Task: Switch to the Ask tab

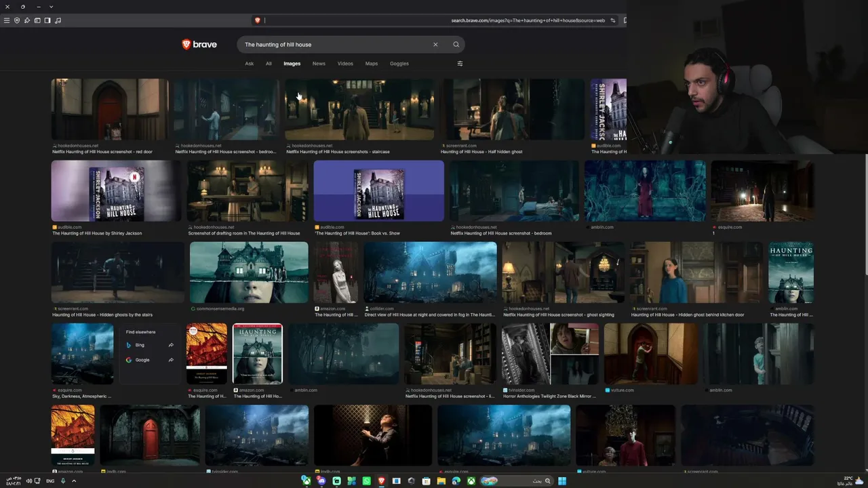Action: click(x=250, y=64)
